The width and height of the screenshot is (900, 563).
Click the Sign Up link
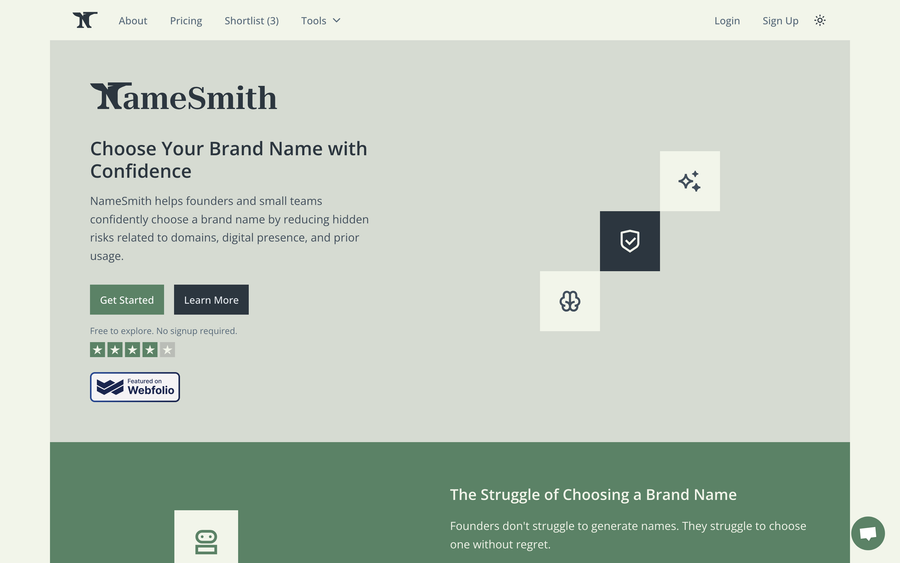pos(780,21)
